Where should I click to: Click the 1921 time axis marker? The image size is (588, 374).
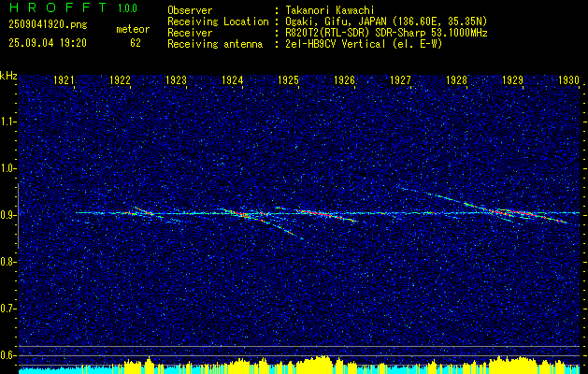point(64,80)
